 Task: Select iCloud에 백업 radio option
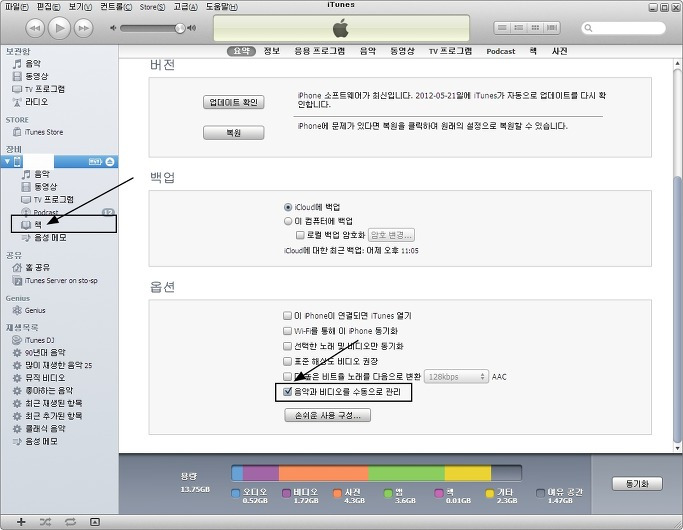287,207
